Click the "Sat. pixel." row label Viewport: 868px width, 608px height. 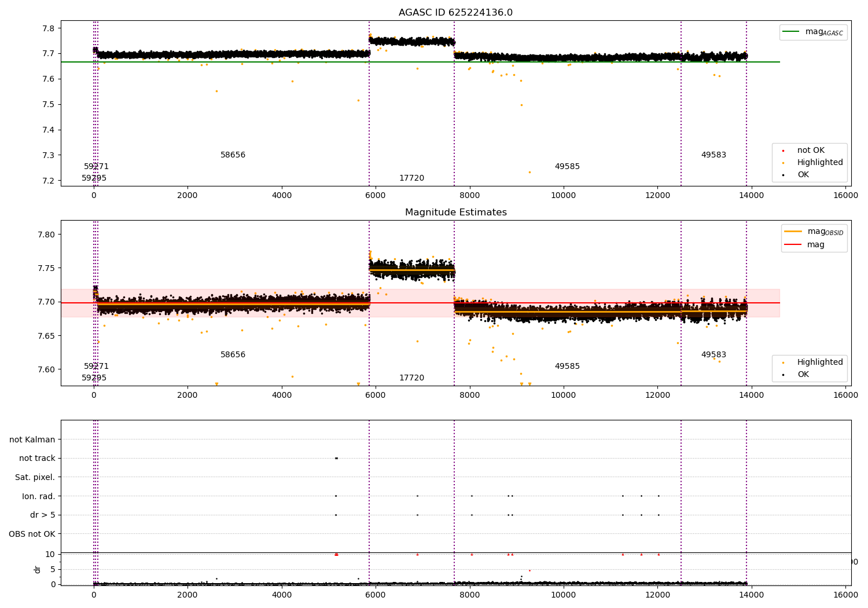point(35,478)
